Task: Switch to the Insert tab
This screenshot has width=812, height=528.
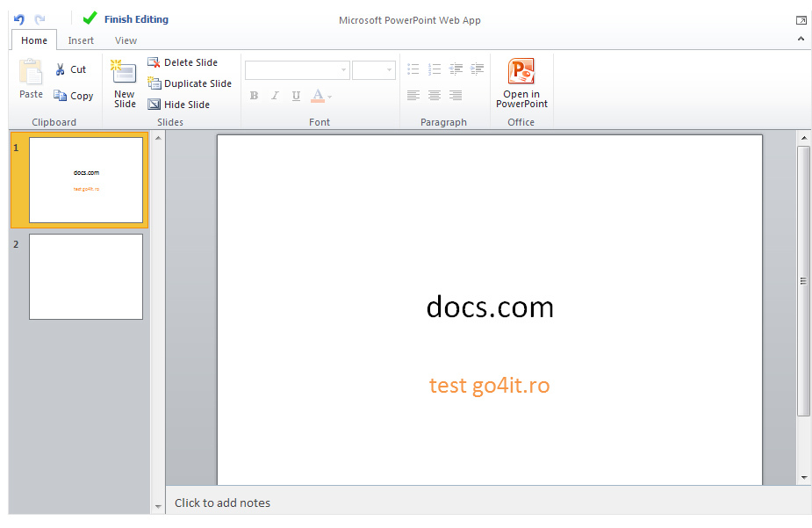Action: pyautogui.click(x=81, y=40)
